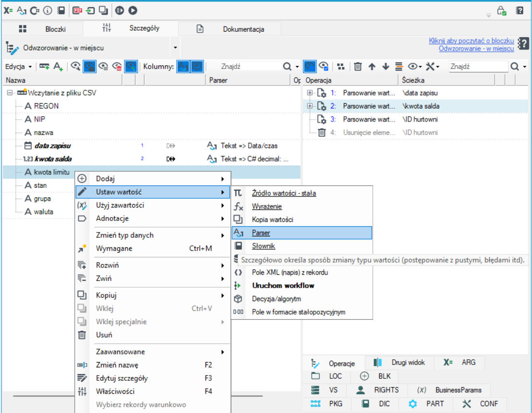Click the PDF export icon in top toolbar
The width and height of the screenshot is (532, 413).
tap(77, 11)
